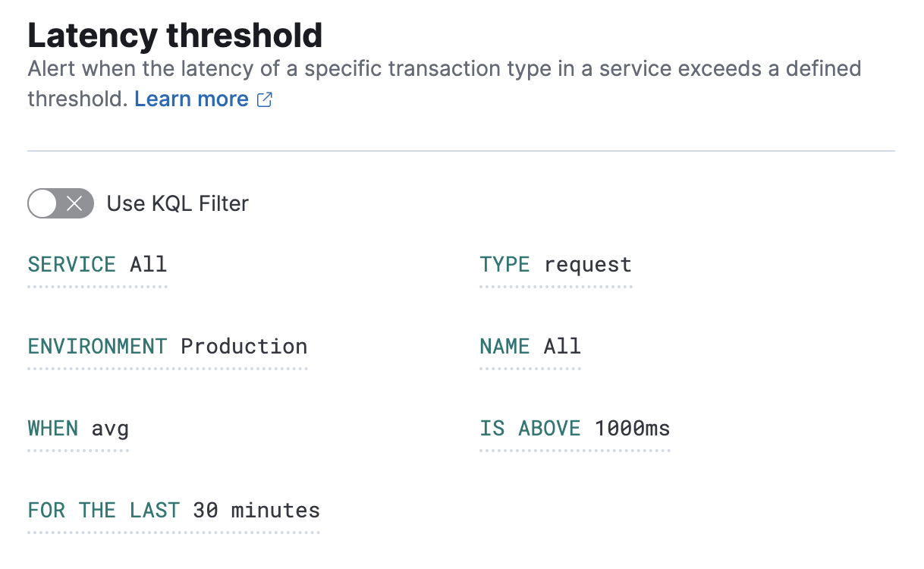Viewport: 924px width, 569px height.
Task: Click the Learn more link
Action: click(190, 99)
